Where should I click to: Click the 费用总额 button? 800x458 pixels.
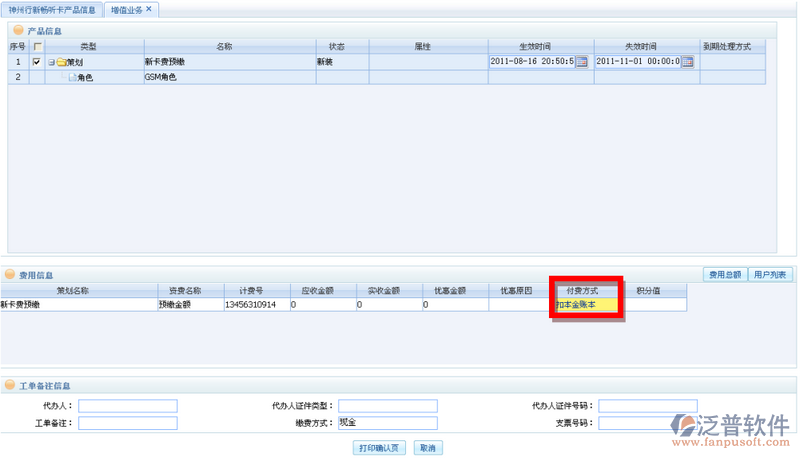click(x=724, y=274)
